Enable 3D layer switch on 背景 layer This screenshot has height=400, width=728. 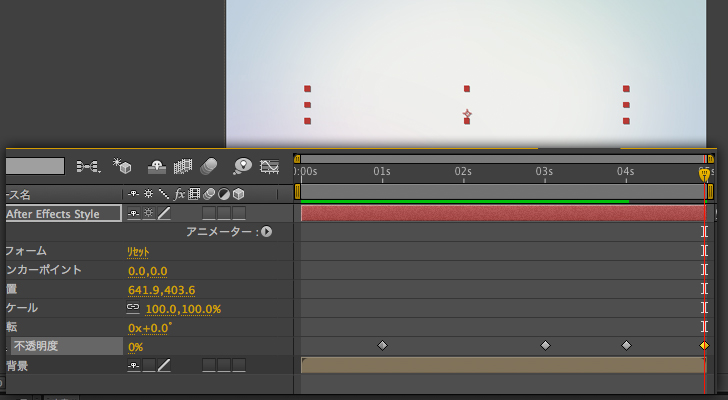(239, 365)
